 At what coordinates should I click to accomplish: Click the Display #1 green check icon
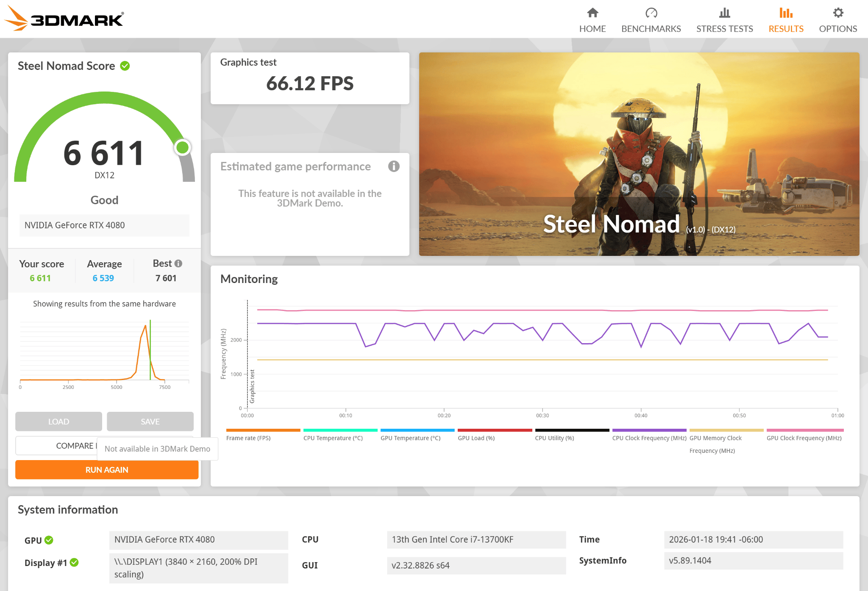pyautogui.click(x=74, y=563)
